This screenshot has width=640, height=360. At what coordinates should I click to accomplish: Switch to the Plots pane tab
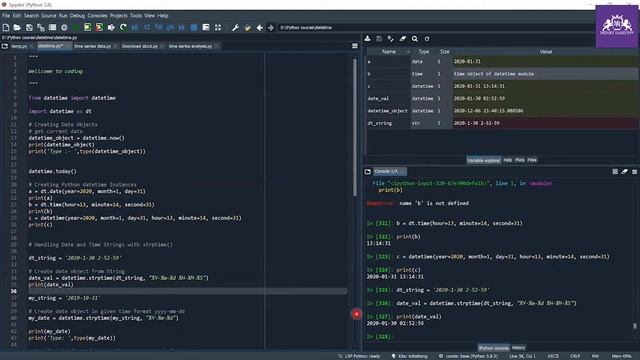click(520, 160)
